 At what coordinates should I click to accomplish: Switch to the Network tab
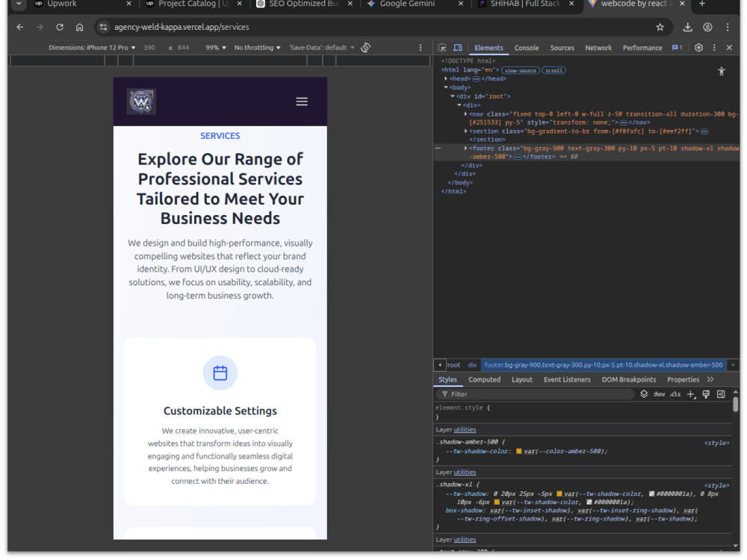pyautogui.click(x=598, y=48)
